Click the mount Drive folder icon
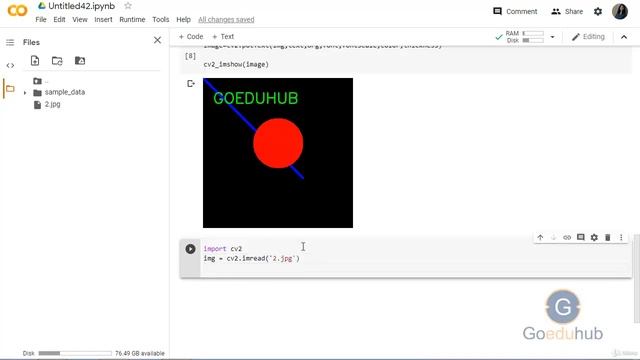The width and height of the screenshot is (640, 360). tap(80, 61)
